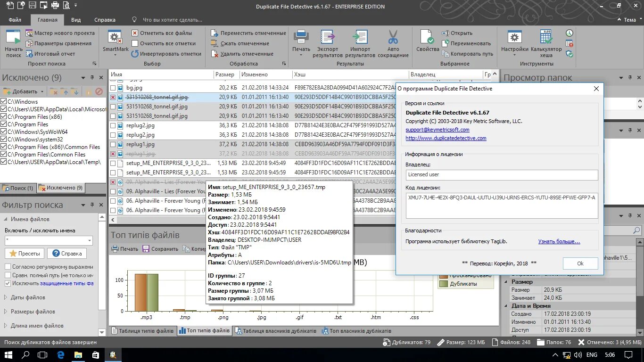Image resolution: width=644 pixels, height=362 pixels.
Task: Open the Файл menu
Action: click(15, 20)
